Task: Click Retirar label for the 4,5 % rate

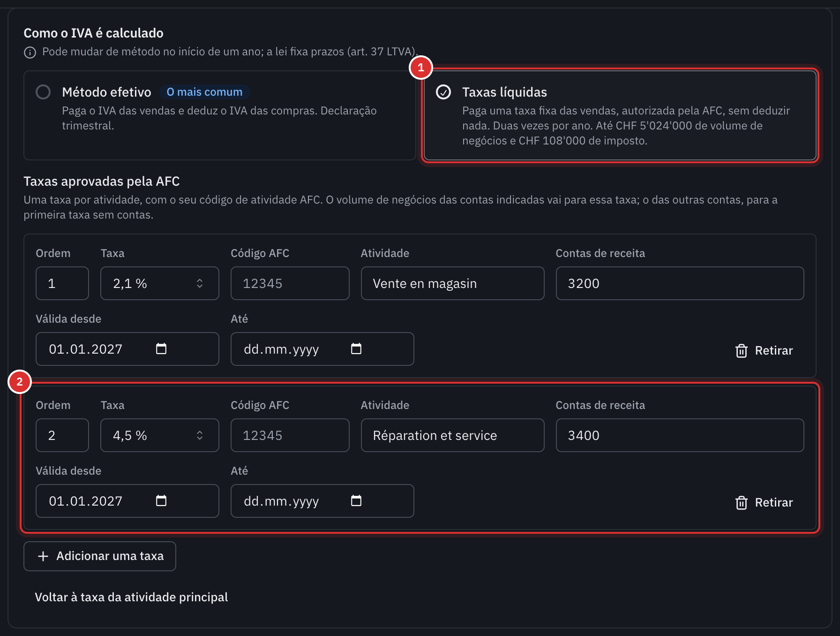Action: click(x=774, y=503)
